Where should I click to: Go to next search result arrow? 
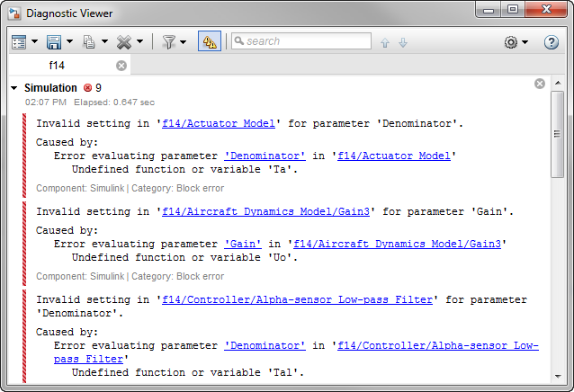click(402, 42)
